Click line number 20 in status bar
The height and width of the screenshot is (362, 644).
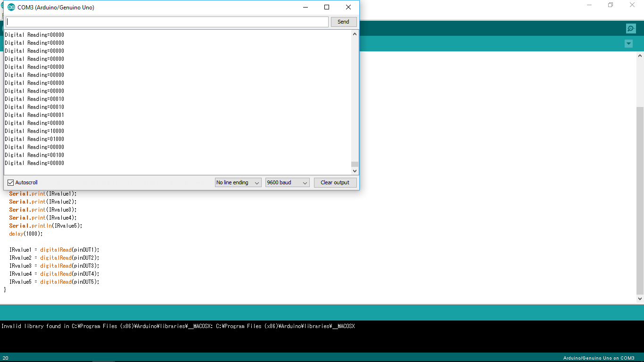6,358
